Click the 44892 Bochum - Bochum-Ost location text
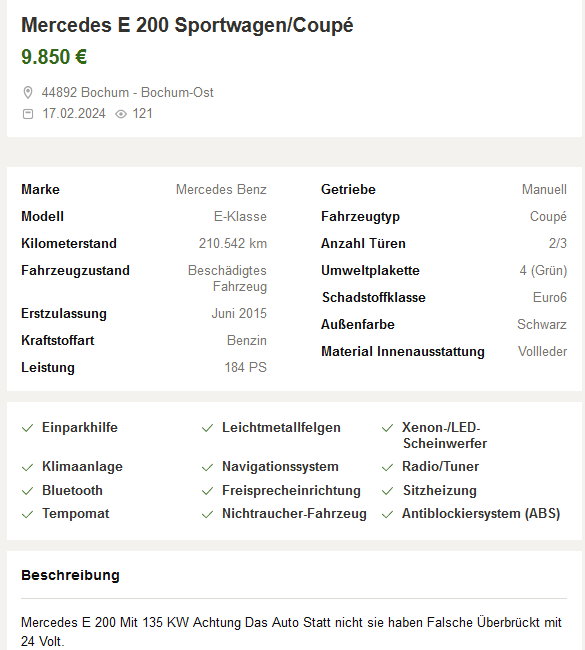585x650 pixels. [127, 92]
